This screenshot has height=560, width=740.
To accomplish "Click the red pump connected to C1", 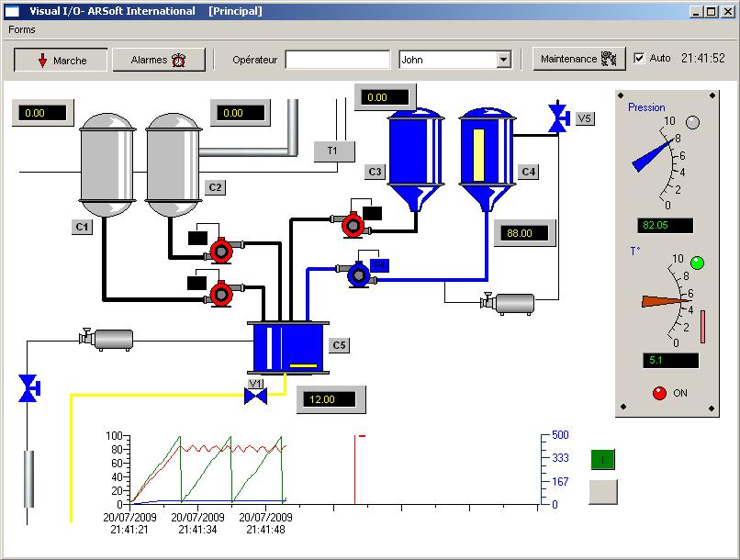I will tap(221, 294).
